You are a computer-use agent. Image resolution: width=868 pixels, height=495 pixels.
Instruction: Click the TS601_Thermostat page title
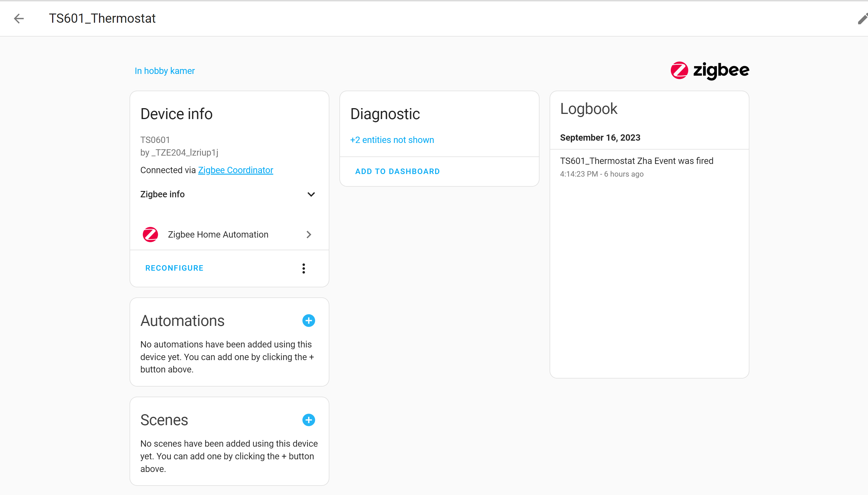pos(102,18)
